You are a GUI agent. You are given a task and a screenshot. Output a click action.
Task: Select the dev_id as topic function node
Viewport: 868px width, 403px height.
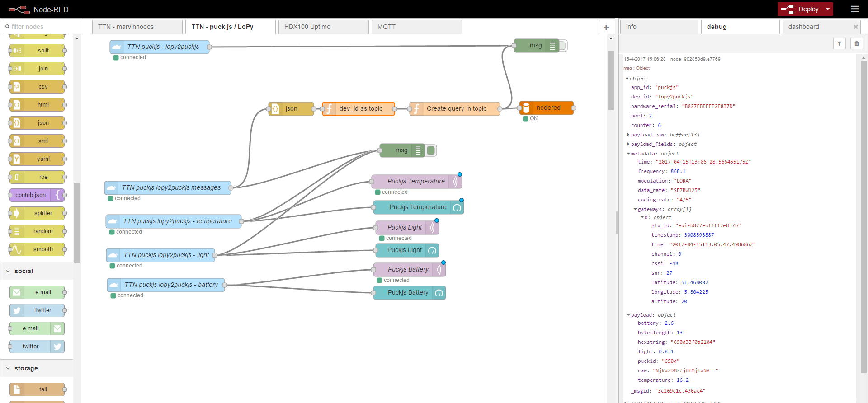click(359, 109)
